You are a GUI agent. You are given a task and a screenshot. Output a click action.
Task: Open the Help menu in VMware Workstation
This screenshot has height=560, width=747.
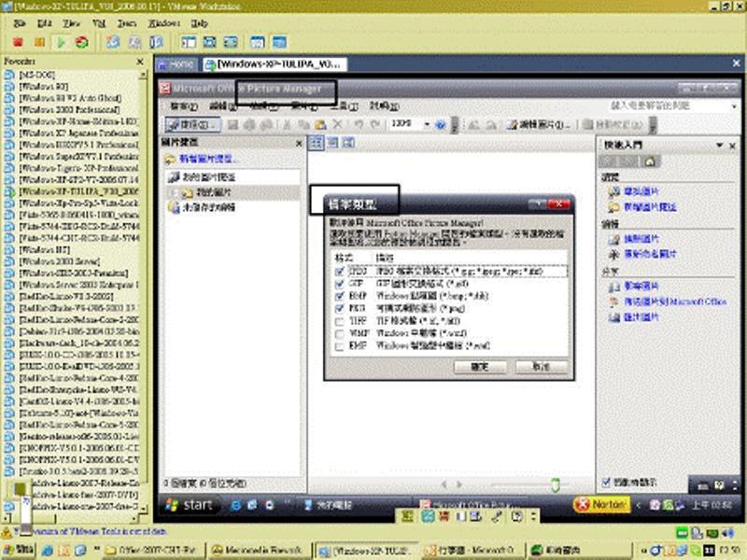200,23
